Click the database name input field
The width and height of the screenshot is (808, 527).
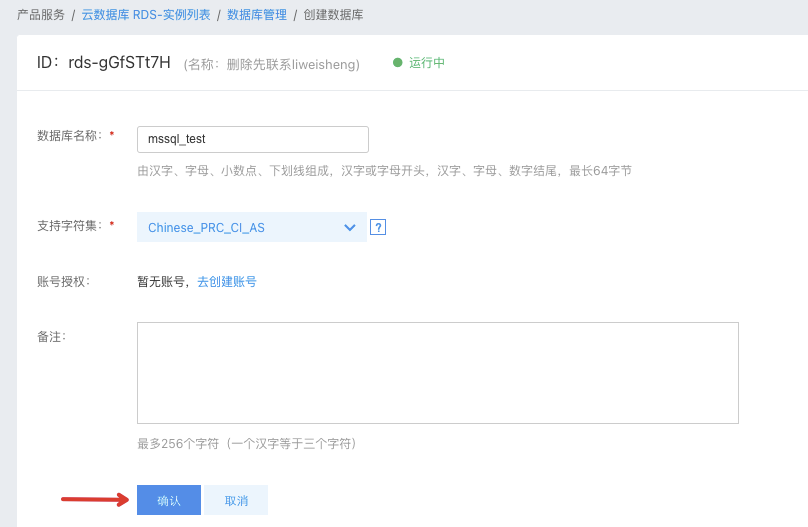(252, 139)
